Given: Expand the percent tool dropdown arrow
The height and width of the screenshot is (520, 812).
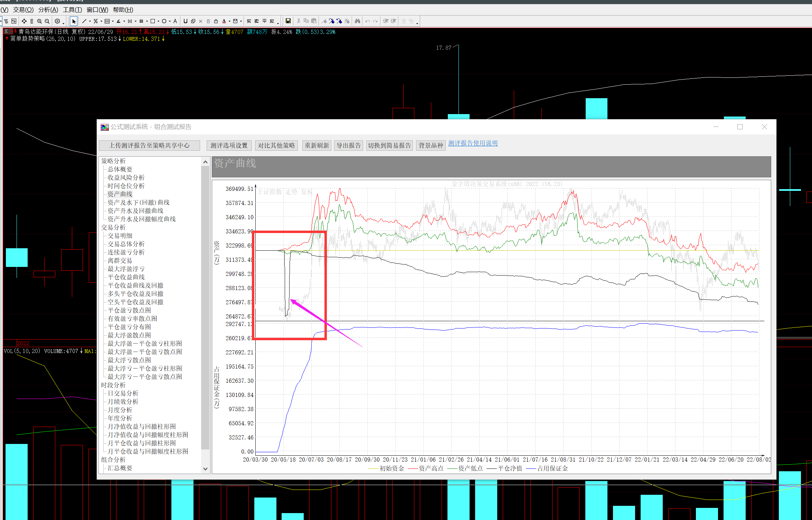Looking at the screenshot, I should pyautogui.click(x=101, y=21).
